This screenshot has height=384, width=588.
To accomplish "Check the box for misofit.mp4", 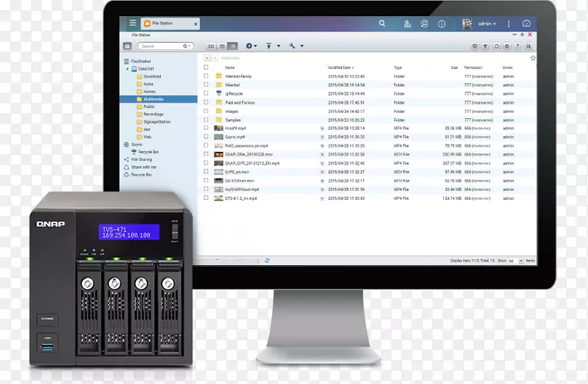I will click(x=206, y=128).
